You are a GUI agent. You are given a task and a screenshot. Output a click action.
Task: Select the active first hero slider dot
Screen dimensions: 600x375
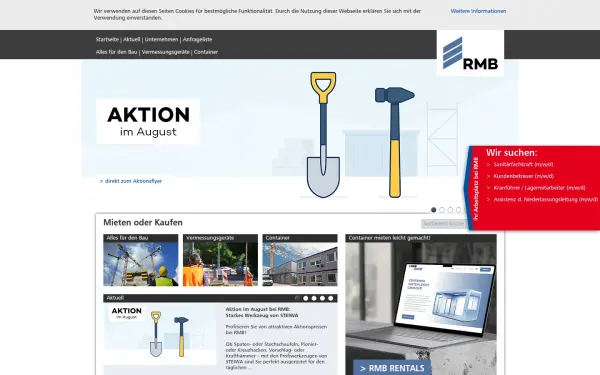point(434,210)
